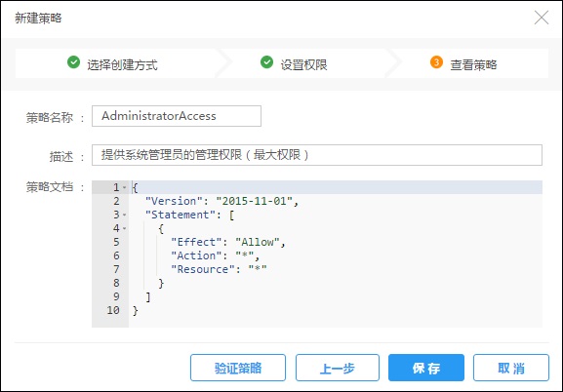Click into the 策略名称 input field

click(177, 116)
